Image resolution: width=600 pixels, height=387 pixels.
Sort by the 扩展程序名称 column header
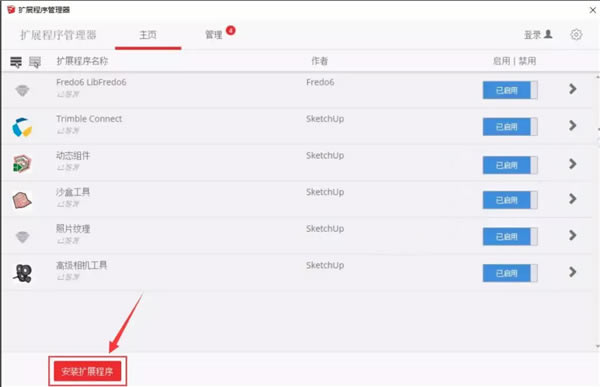click(x=82, y=61)
